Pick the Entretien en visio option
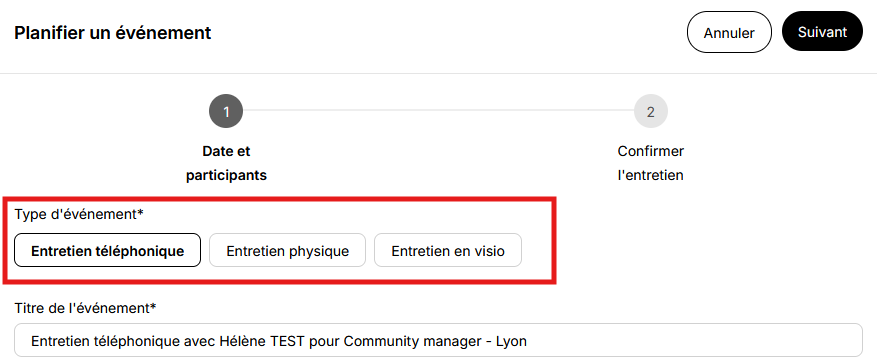The width and height of the screenshot is (877, 363). pyautogui.click(x=448, y=251)
